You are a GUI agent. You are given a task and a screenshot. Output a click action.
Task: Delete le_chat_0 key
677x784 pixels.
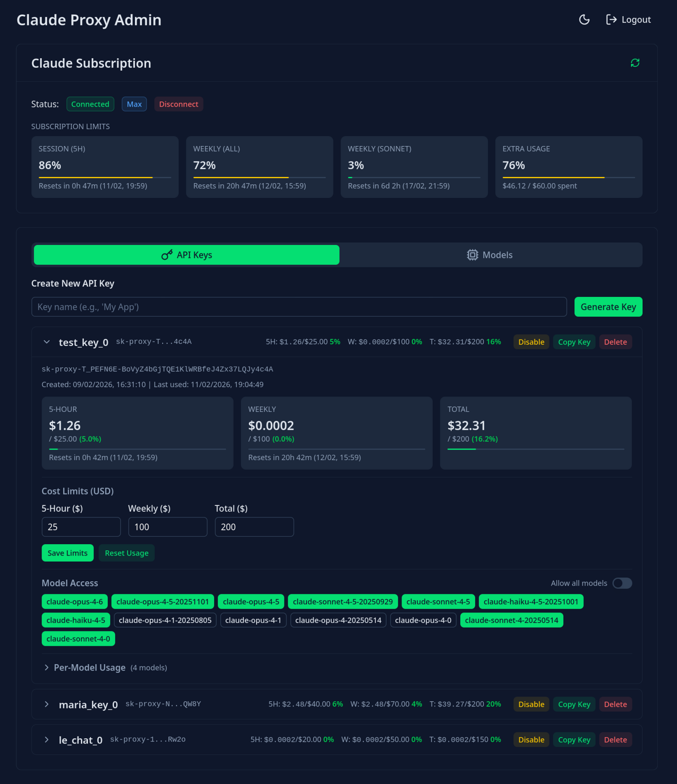pyautogui.click(x=615, y=739)
